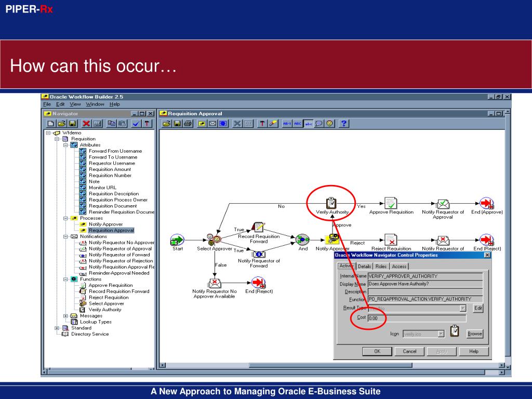The width and height of the screenshot is (532, 399).
Task: Click the uppercase ABC internal name labels icon
Action: pyautogui.click(x=298, y=124)
